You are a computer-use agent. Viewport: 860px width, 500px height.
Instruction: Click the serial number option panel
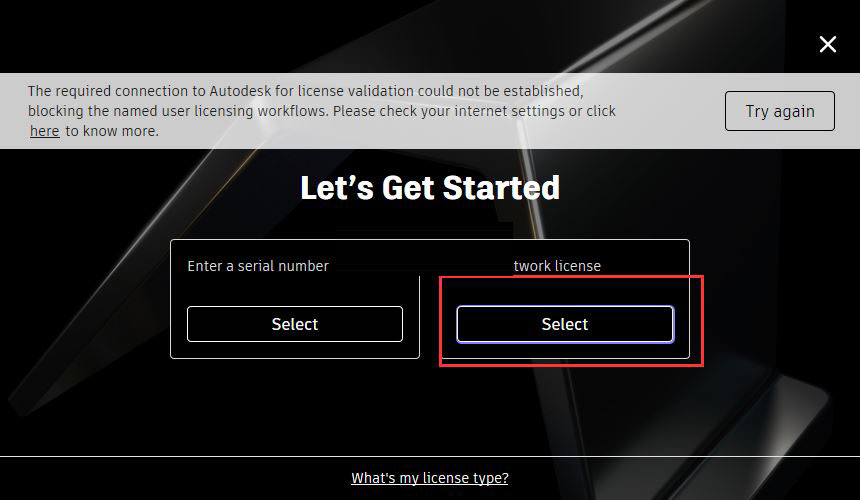(x=295, y=299)
